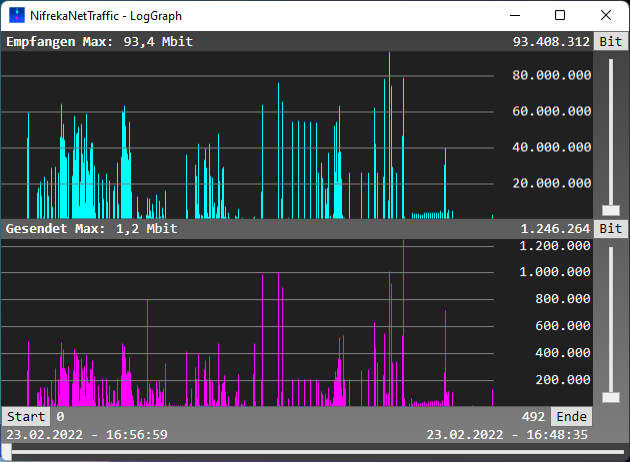Click the value 93.408.312
Image resolution: width=630 pixels, height=462 pixels.
click(x=551, y=41)
